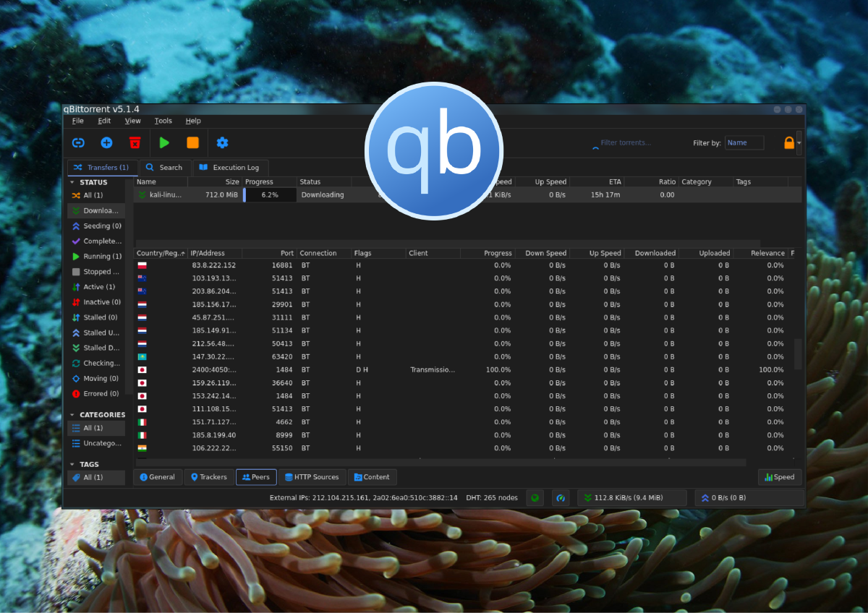Select the Transmission client peer row
Image resolution: width=868 pixels, height=613 pixels.
464,370
